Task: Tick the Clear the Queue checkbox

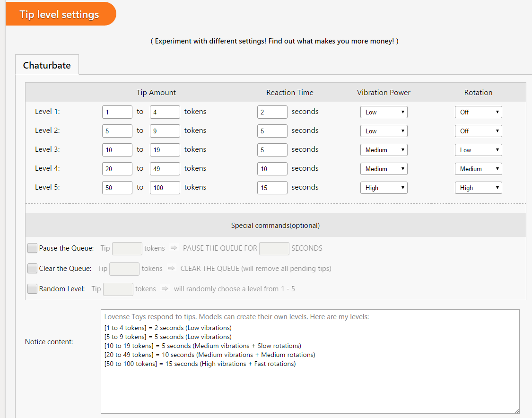Action: 32,269
